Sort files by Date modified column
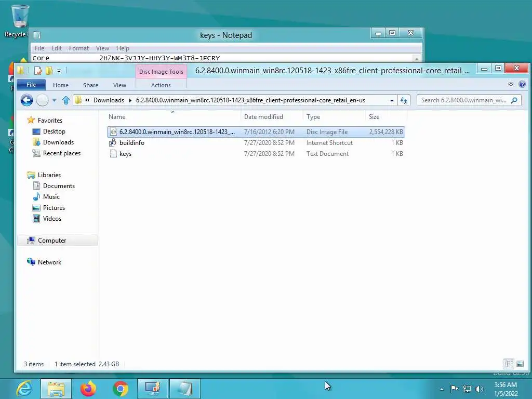Image resolution: width=532 pixels, height=399 pixels. click(x=263, y=117)
